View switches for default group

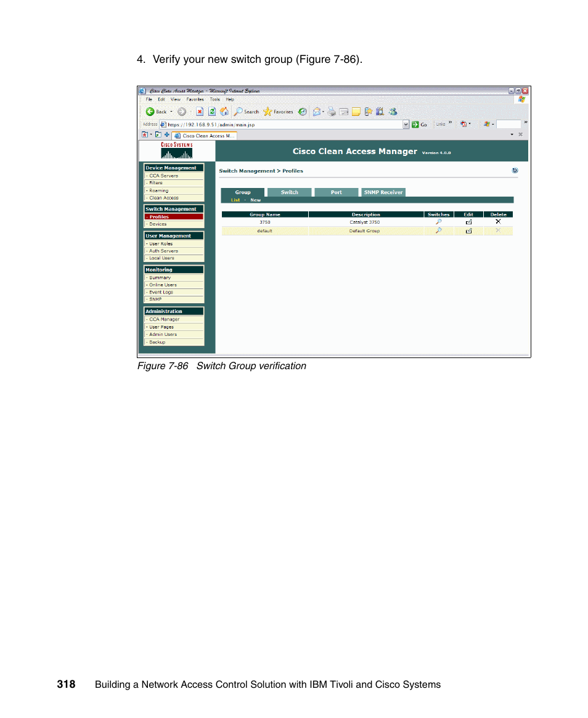tap(439, 230)
